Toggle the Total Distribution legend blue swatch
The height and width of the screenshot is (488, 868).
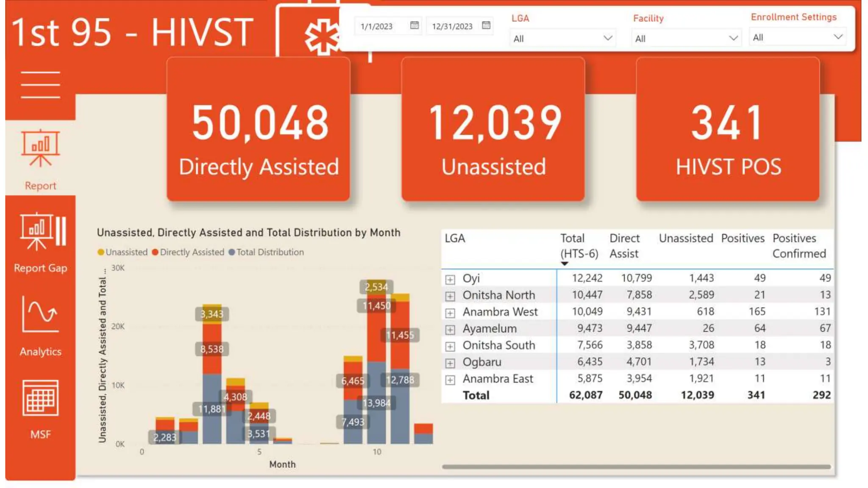tap(231, 252)
